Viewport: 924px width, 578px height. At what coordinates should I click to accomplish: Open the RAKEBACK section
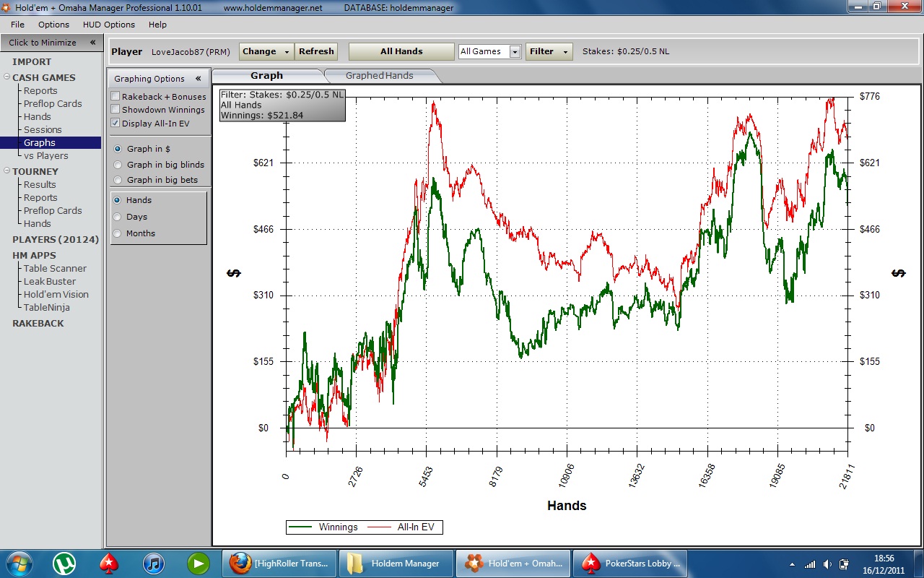point(38,323)
